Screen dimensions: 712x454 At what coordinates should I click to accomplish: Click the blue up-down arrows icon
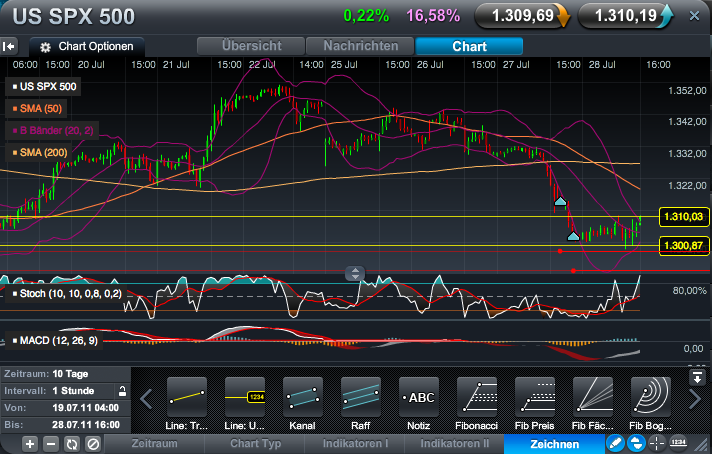click(x=636, y=443)
